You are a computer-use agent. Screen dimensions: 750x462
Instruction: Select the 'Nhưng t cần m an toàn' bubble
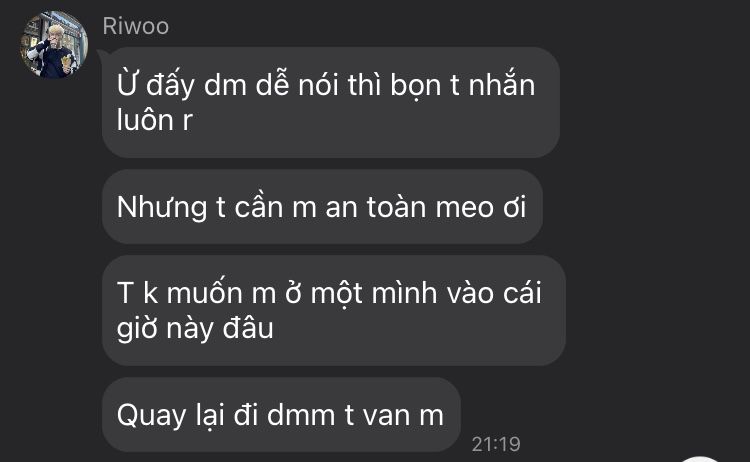322,207
